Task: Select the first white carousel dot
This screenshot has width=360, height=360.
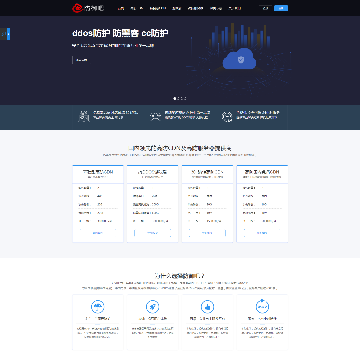Action: click(x=174, y=98)
